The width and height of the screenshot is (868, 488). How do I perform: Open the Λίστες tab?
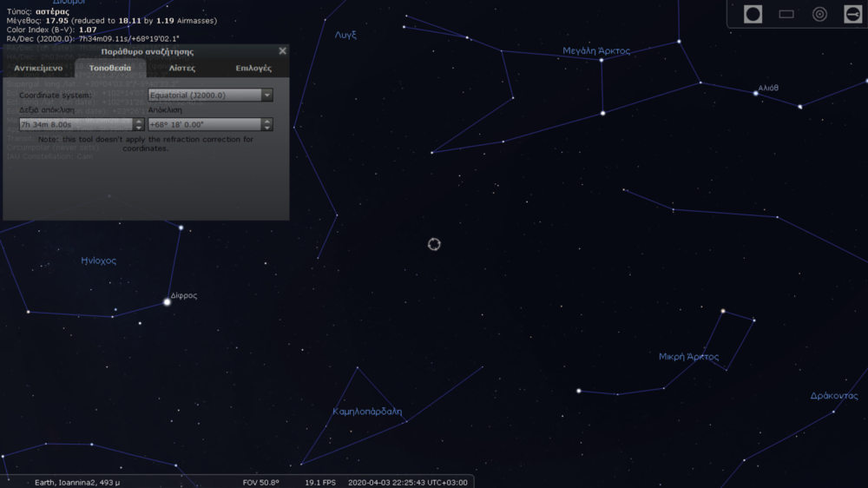click(182, 68)
